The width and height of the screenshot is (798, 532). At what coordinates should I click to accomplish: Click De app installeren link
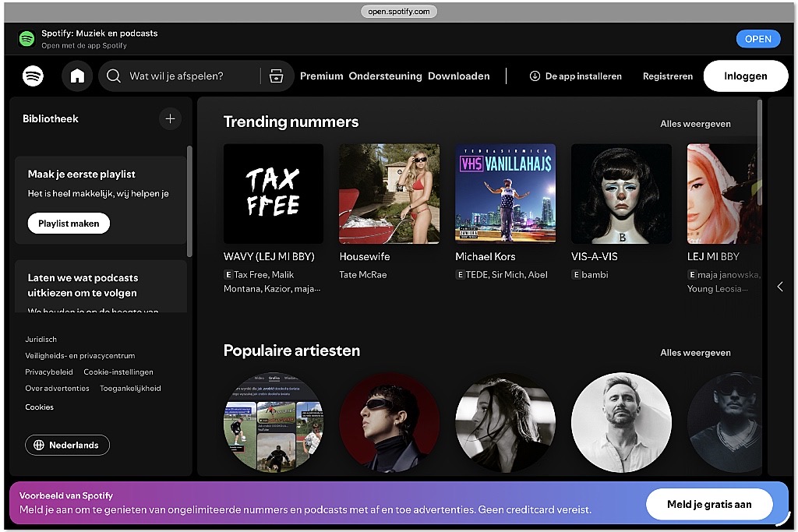tap(576, 76)
